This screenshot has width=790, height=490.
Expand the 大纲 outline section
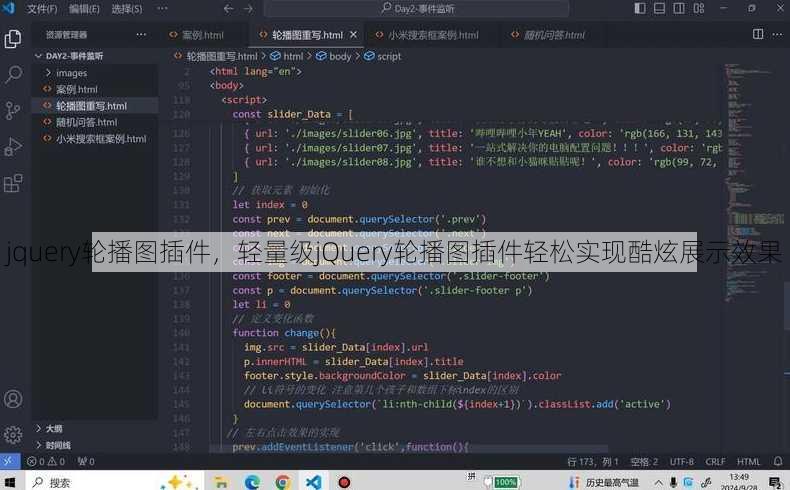coord(49,429)
